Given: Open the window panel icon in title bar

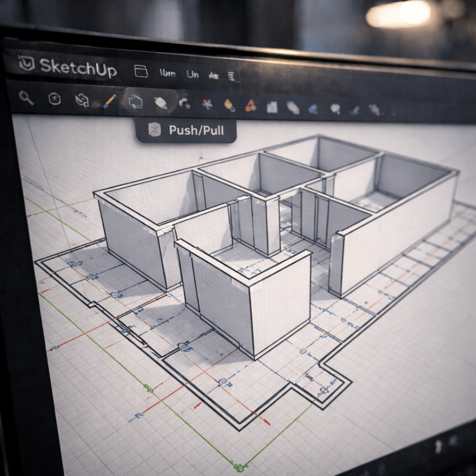Looking at the screenshot, I should pyautogui.click(x=141, y=71).
